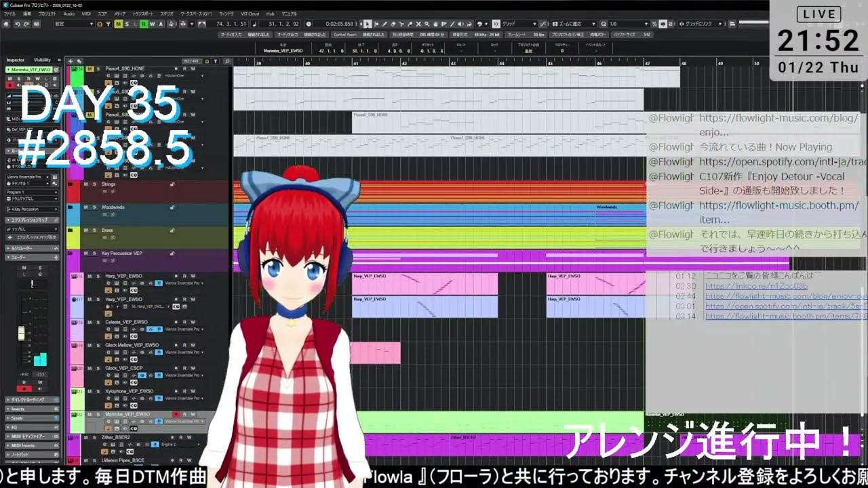Open the ファイル menu
The width and height of the screenshot is (868, 488).
(9, 14)
